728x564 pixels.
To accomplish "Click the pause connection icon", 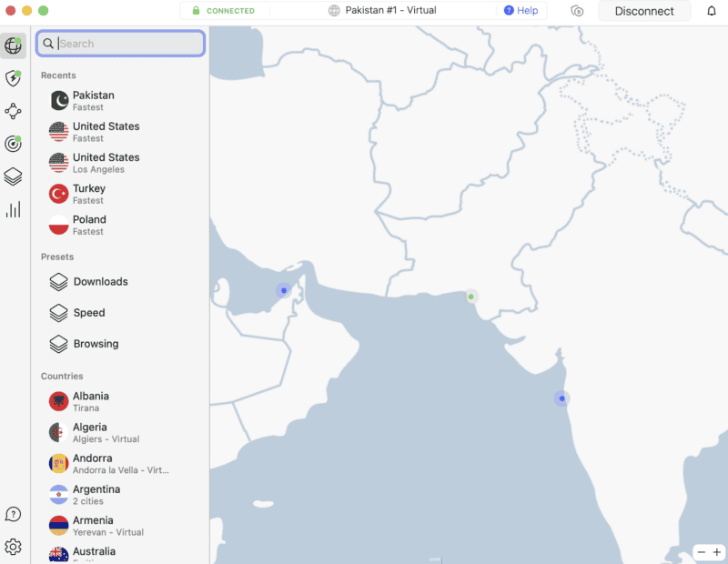I will [x=577, y=11].
